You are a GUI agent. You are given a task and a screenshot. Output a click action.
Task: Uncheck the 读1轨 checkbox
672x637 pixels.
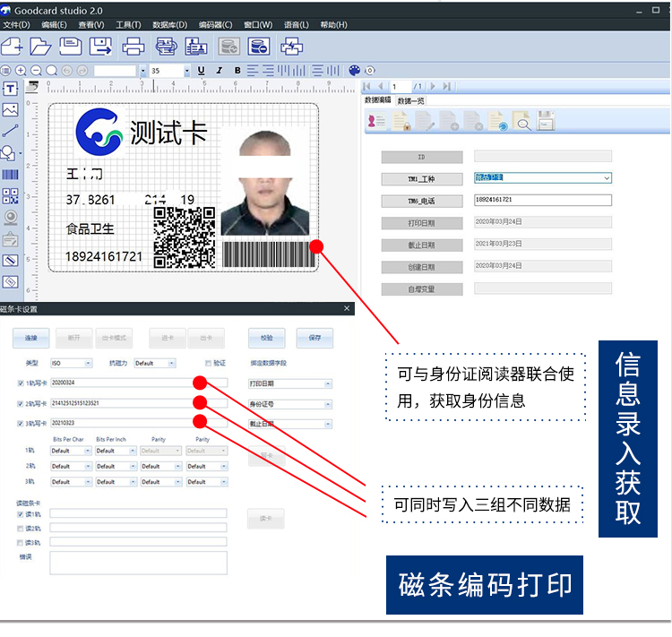pyautogui.click(x=20, y=514)
